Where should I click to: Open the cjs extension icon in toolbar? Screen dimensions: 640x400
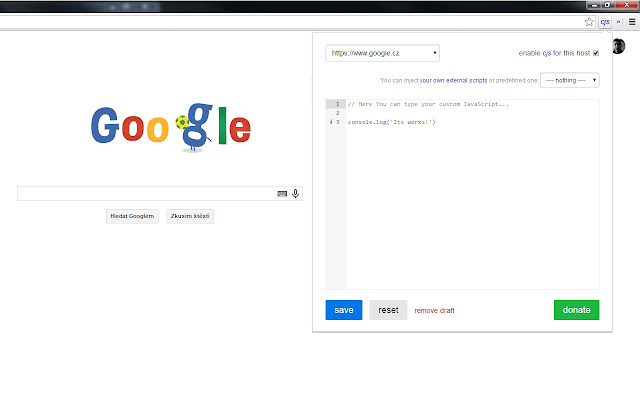tap(605, 22)
